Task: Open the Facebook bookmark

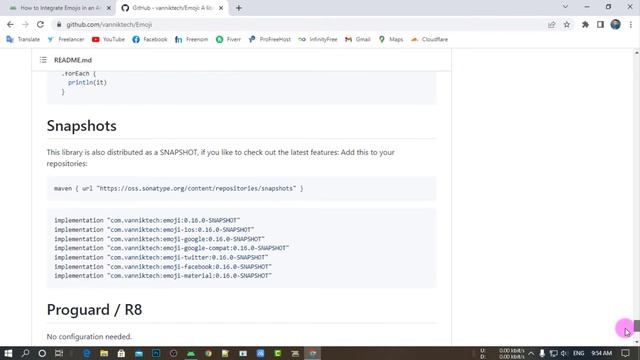Action: click(x=150, y=39)
